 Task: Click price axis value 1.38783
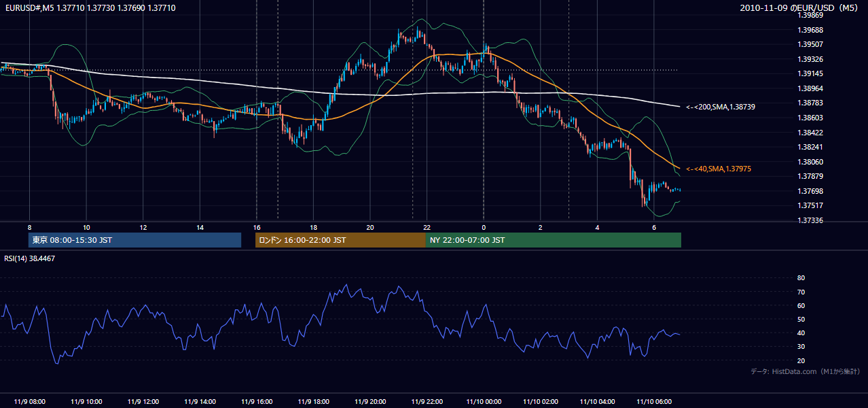pos(810,103)
